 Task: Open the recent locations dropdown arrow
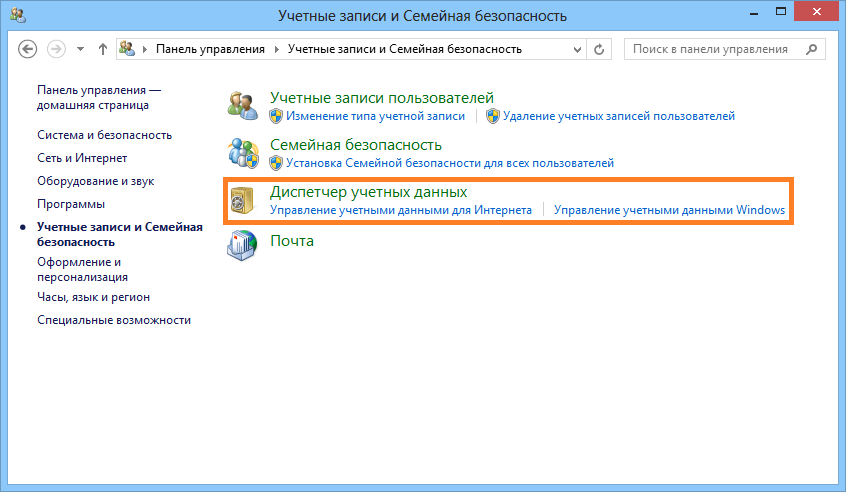click(80, 49)
